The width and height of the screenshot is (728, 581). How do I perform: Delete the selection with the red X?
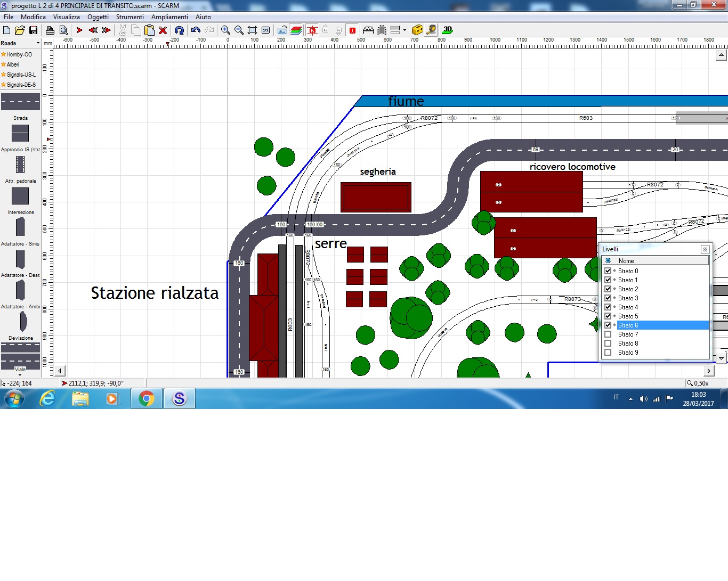click(163, 30)
